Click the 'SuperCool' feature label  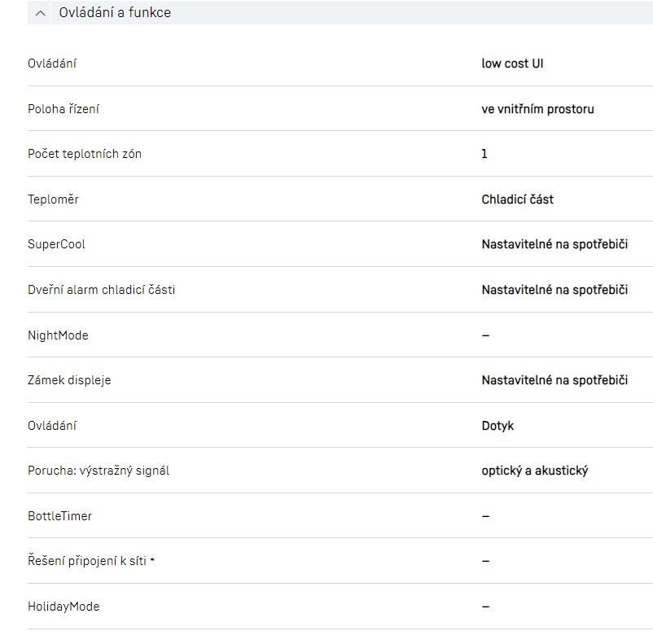(56, 244)
